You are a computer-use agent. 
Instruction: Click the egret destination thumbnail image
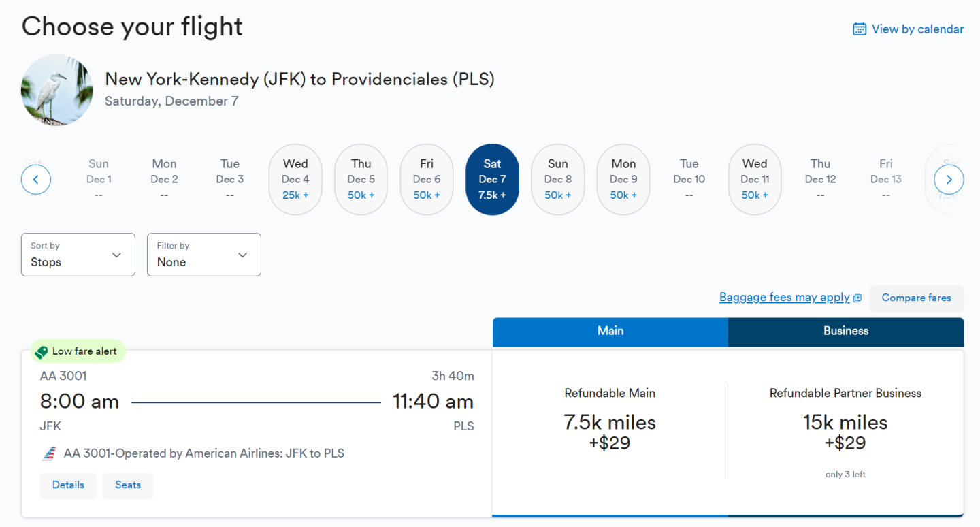tap(57, 91)
